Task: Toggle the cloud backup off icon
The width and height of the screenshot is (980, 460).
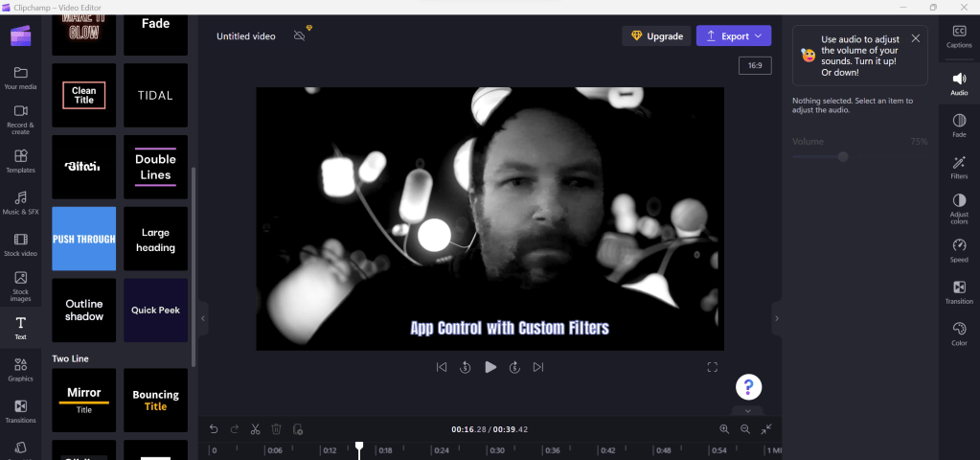Action: click(300, 36)
